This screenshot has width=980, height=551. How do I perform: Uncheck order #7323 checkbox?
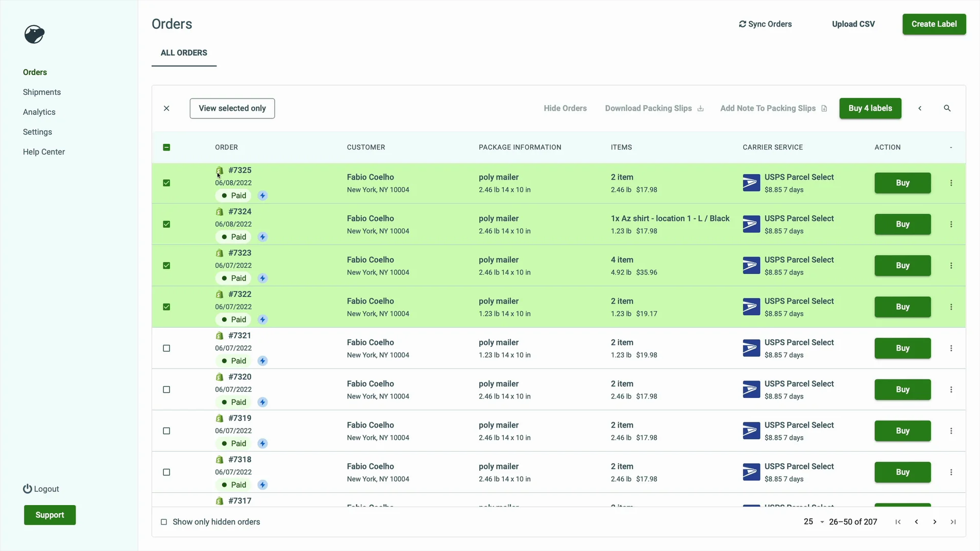[x=166, y=265]
